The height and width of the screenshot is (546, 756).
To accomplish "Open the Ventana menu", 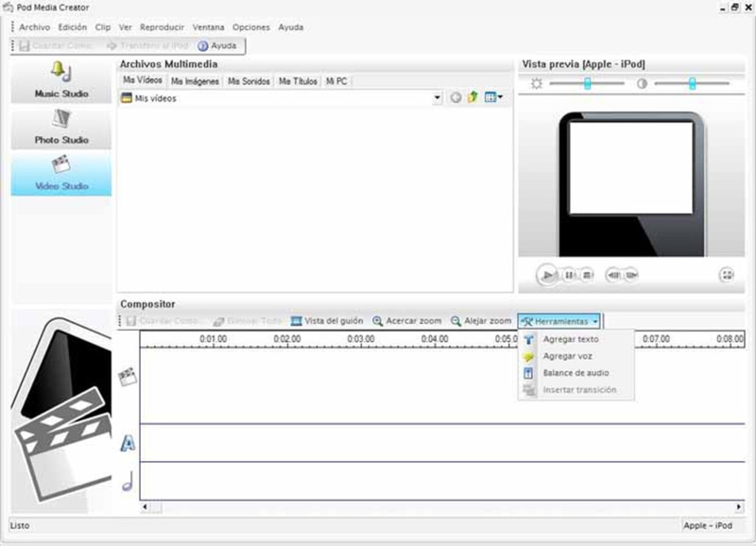I will click(208, 27).
